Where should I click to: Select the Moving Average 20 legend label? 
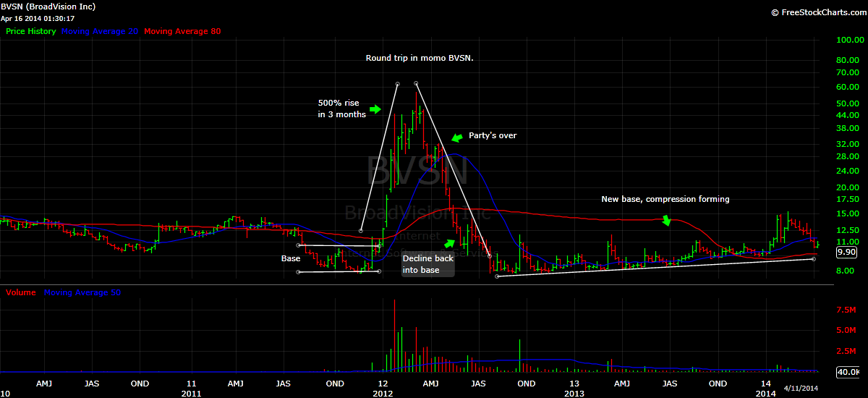101,32
